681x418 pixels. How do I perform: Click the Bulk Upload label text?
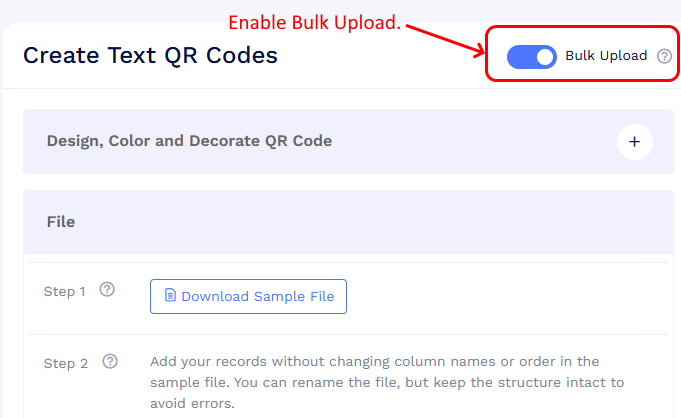pyautogui.click(x=606, y=56)
